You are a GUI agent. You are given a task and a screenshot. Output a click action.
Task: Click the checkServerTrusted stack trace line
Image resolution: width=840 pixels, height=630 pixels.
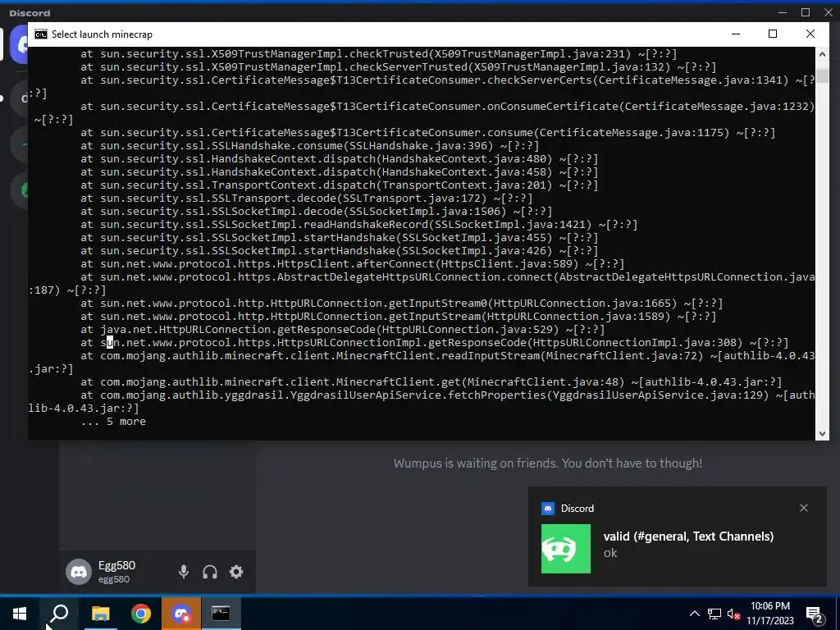coord(398,67)
